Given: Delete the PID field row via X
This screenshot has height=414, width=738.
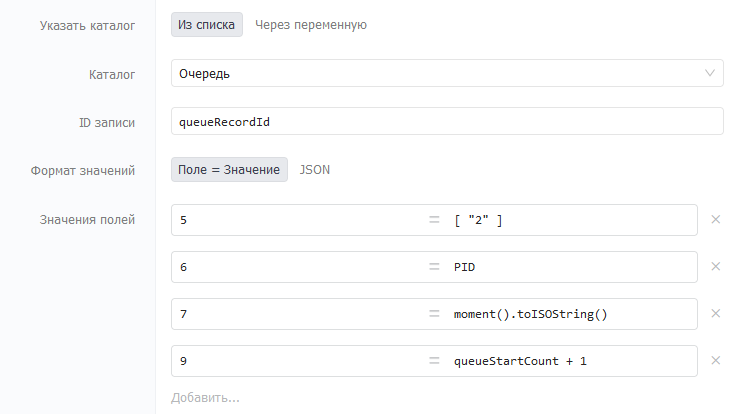Looking at the screenshot, I should [715, 266].
